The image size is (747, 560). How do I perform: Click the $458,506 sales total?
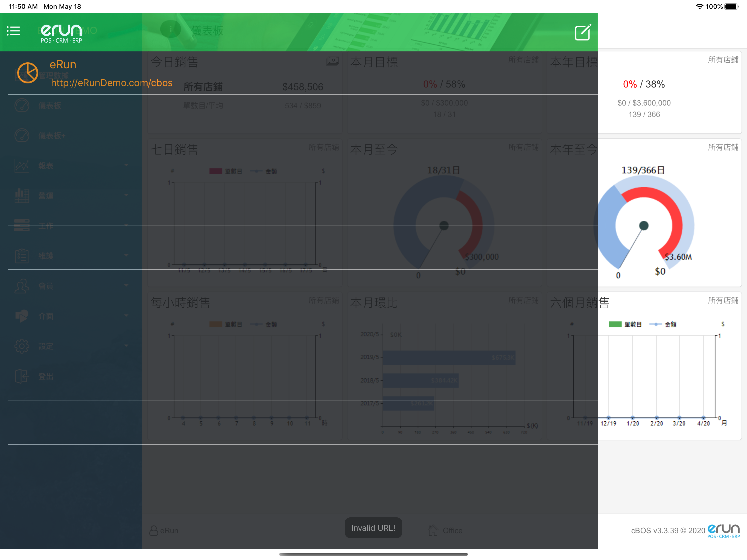[x=303, y=87]
